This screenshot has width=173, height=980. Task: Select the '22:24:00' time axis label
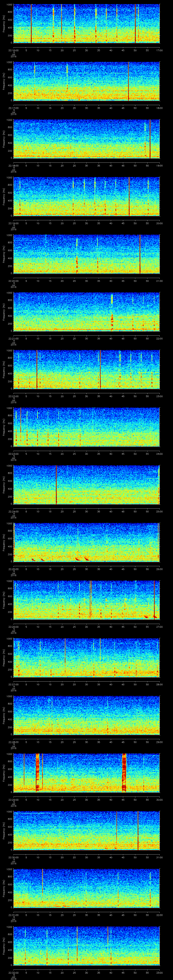(x=14, y=511)
